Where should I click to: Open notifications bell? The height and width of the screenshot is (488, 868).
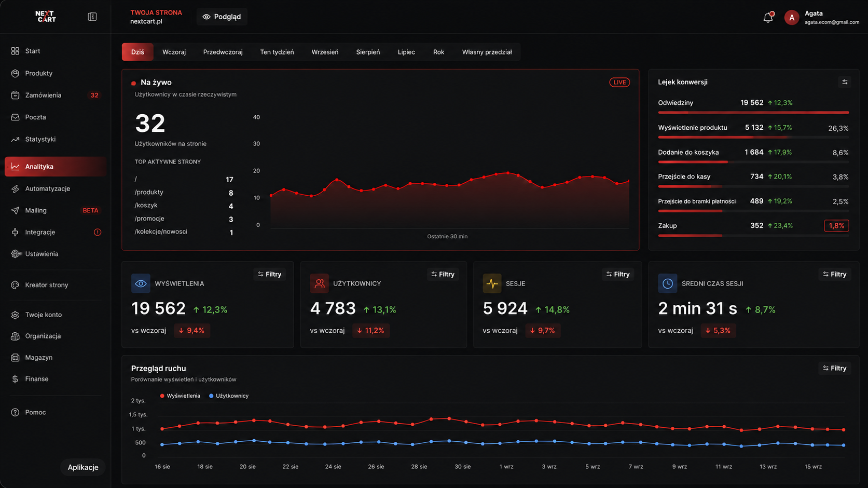click(x=768, y=17)
